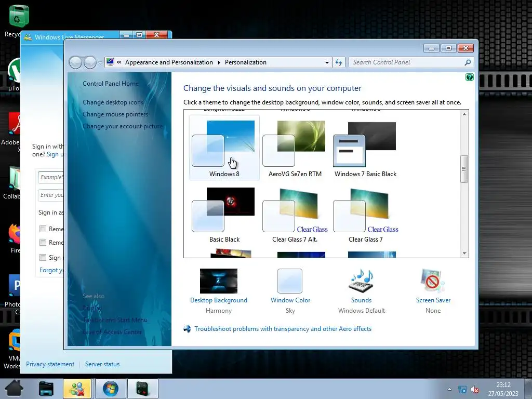Viewport: 532px width, 399px height.
Task: Open the file manager taskbar icon
Action: 46,389
